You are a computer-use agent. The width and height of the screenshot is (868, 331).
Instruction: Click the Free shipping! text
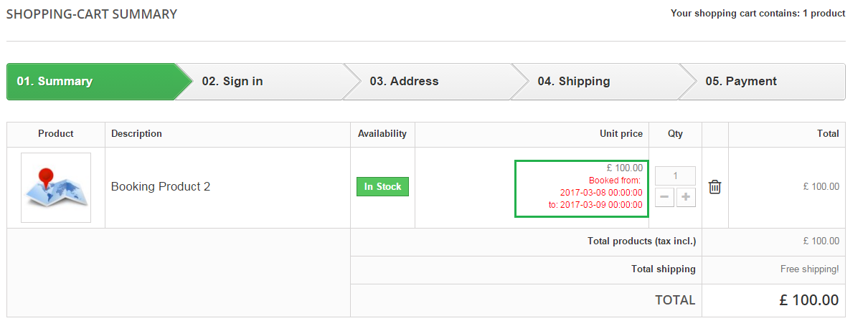click(x=809, y=269)
